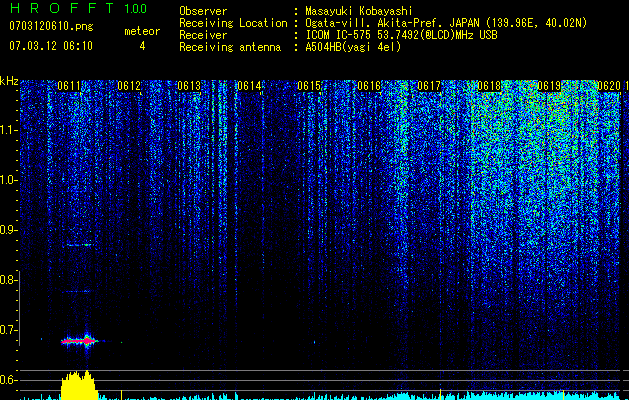The height and width of the screenshot is (400, 629).
Task: Click the red meteor echo trace
Action: point(79,341)
